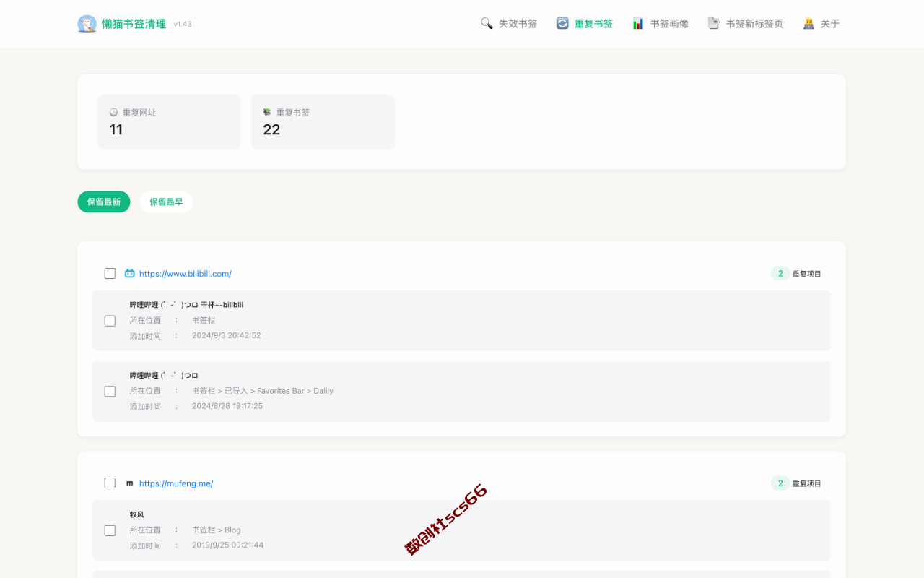Click the 2 重复项目 badge for bilibili
Viewport: 924px width, 578px height.
coord(796,274)
